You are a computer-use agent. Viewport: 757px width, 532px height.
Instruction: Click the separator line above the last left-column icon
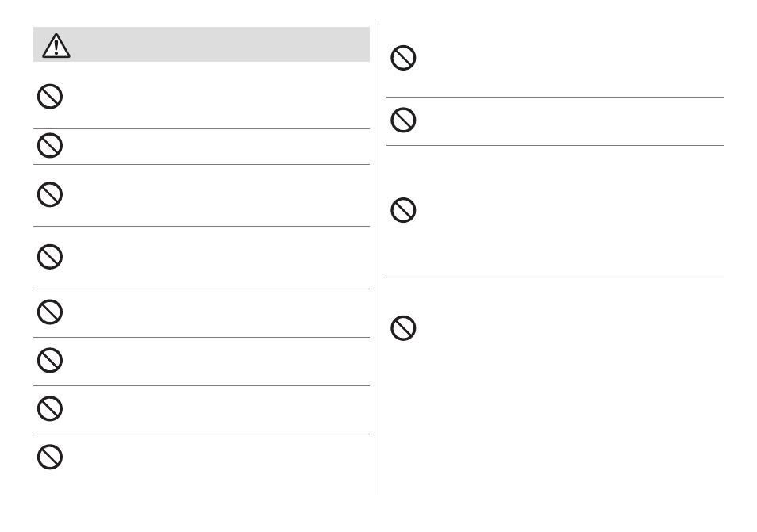click(x=202, y=434)
